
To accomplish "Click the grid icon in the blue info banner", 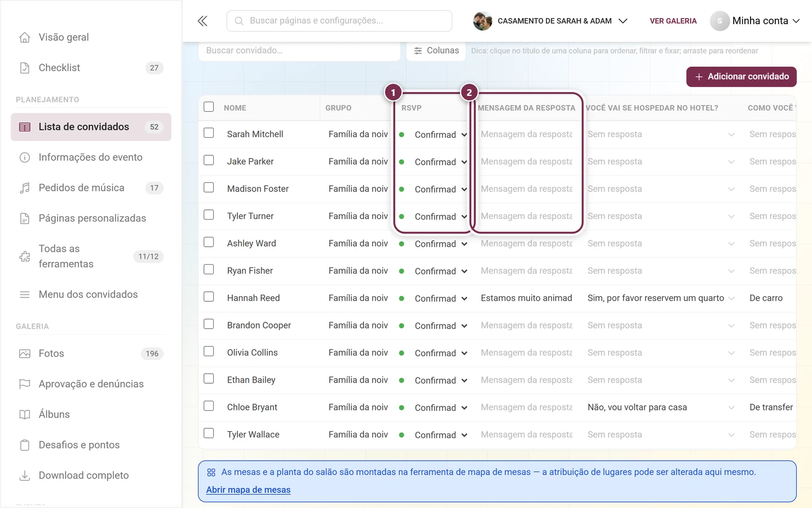I will [x=211, y=472].
